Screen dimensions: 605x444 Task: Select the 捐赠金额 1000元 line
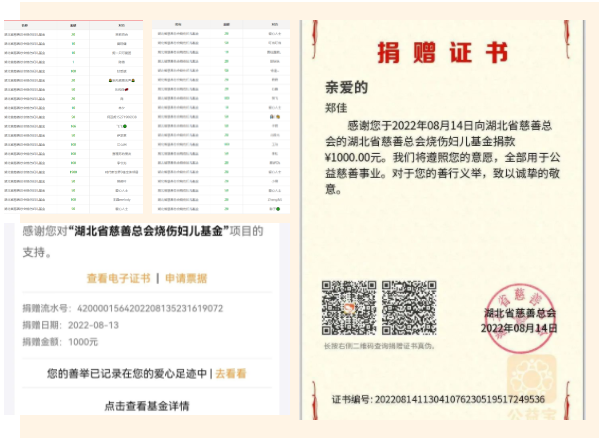tap(60, 342)
